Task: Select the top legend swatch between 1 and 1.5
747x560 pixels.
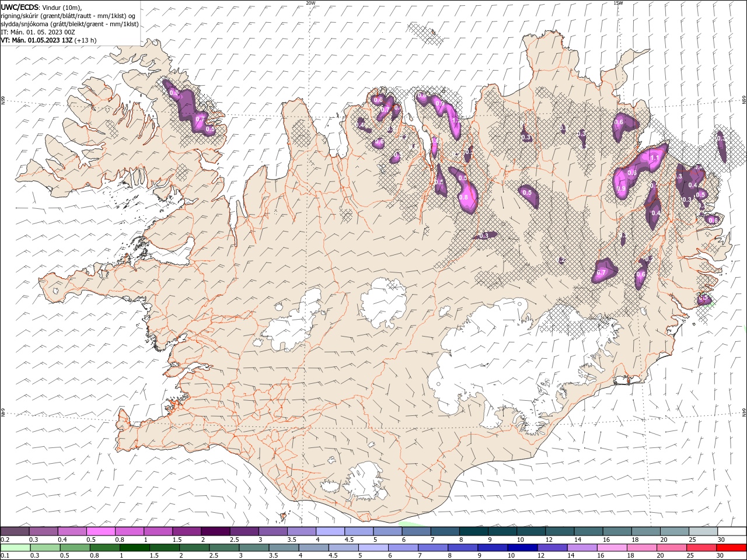Action: click(158, 531)
